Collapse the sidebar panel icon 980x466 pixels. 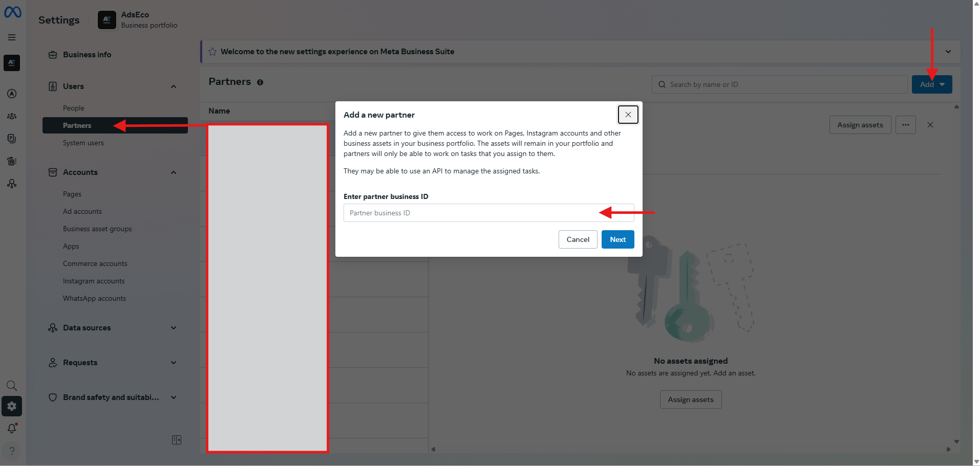[x=177, y=440]
